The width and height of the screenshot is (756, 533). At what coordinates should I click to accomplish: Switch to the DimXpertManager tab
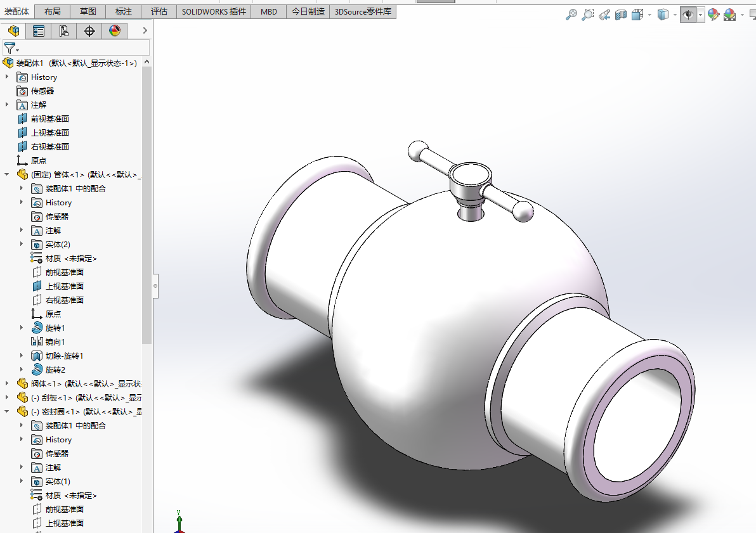pos(89,31)
